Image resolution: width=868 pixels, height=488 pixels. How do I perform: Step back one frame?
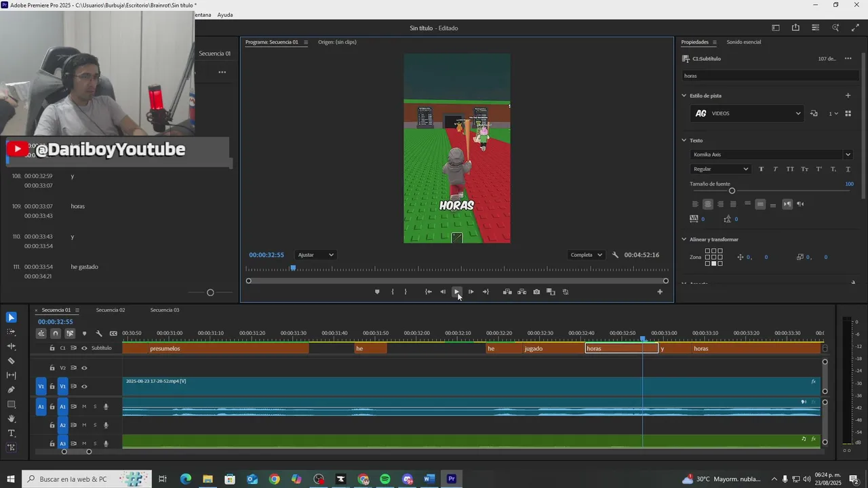click(x=443, y=292)
